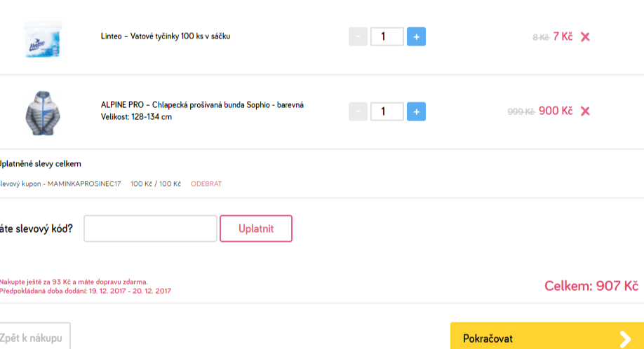Select the 900 Kč jacket price
The height and width of the screenshot is (349, 644).
pos(556,111)
